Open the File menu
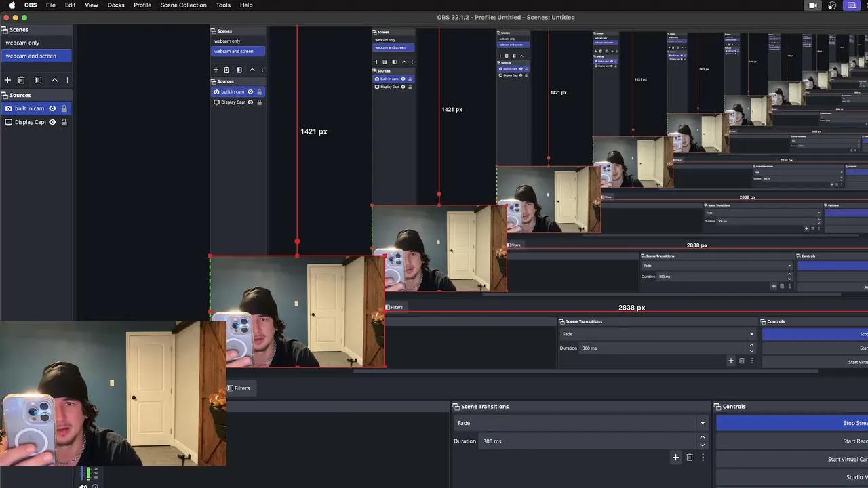The width and height of the screenshot is (868, 488). point(51,5)
